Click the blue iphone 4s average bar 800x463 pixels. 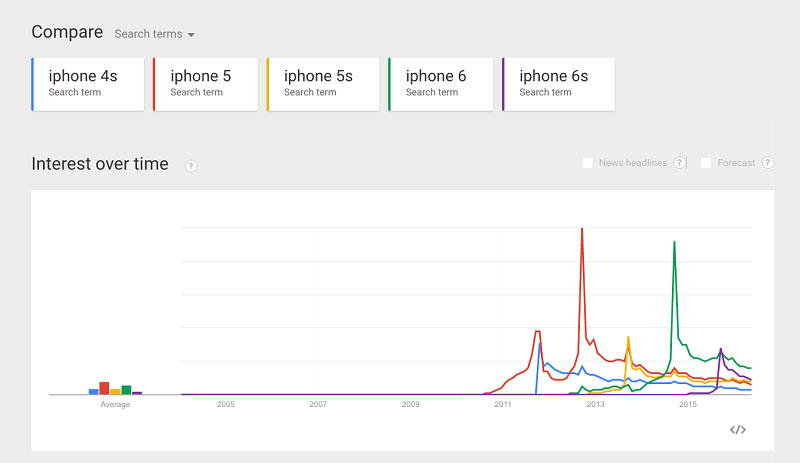click(94, 392)
